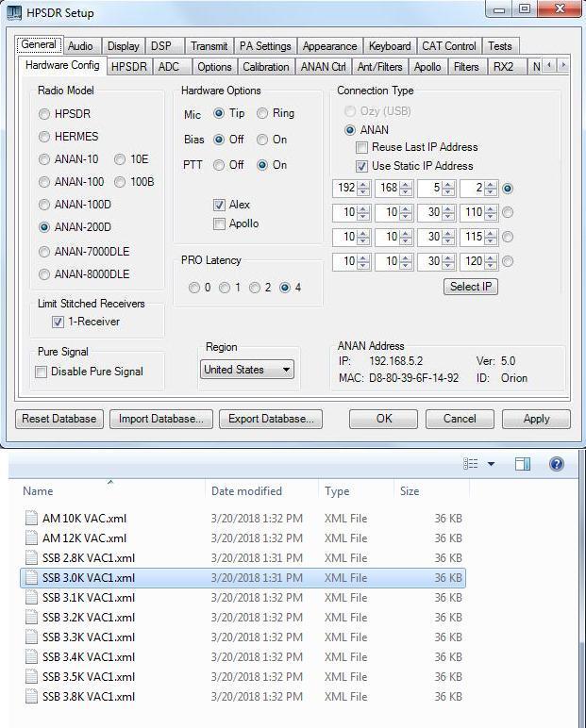This screenshot has height=728, width=586.
Task: Click the Select IP button
Action: click(470, 287)
